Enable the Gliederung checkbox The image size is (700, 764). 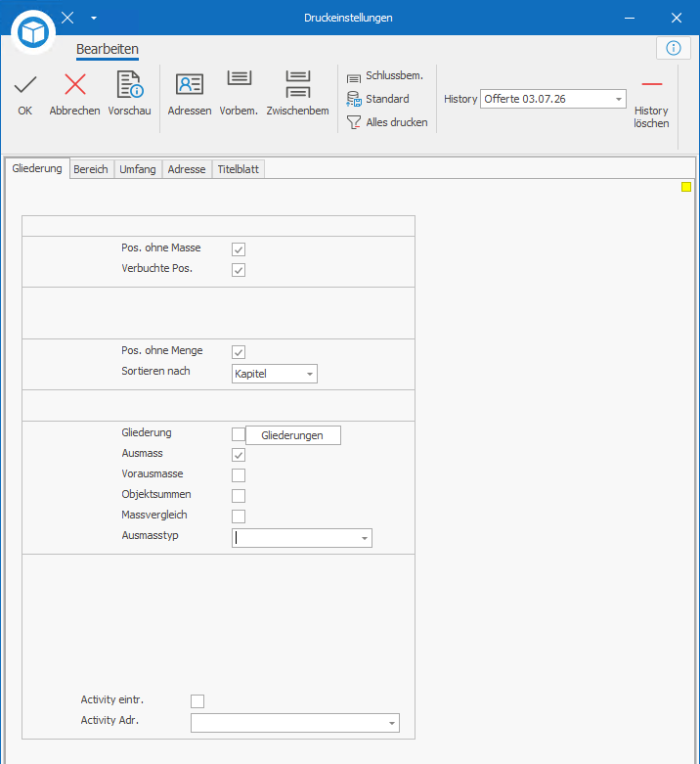click(239, 434)
